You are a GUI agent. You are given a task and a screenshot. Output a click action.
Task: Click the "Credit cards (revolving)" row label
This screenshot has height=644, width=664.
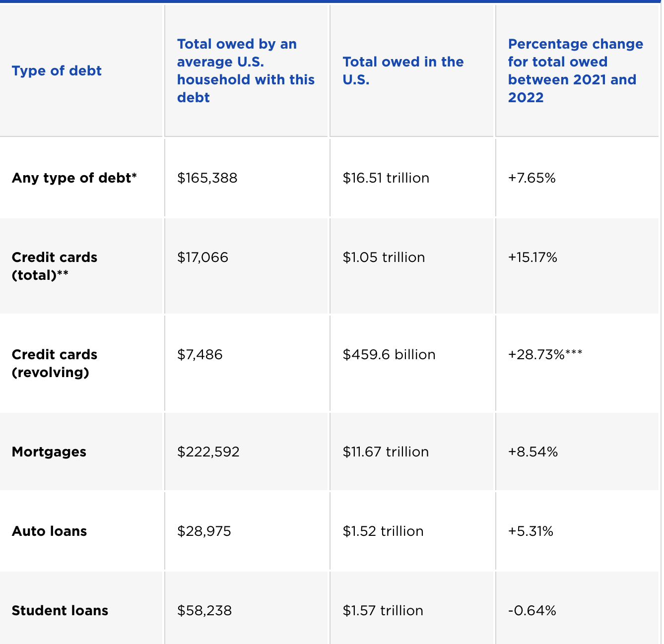[x=55, y=363]
